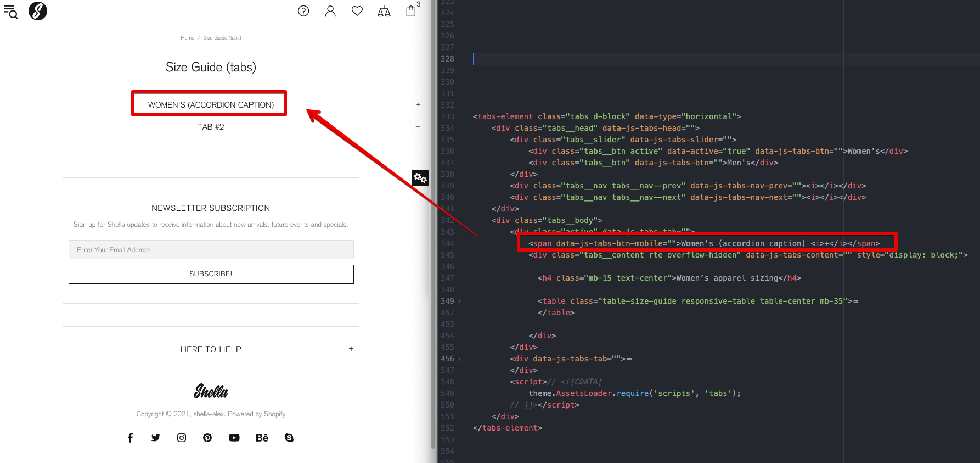Click the tabs__head div code line

pos(595,128)
